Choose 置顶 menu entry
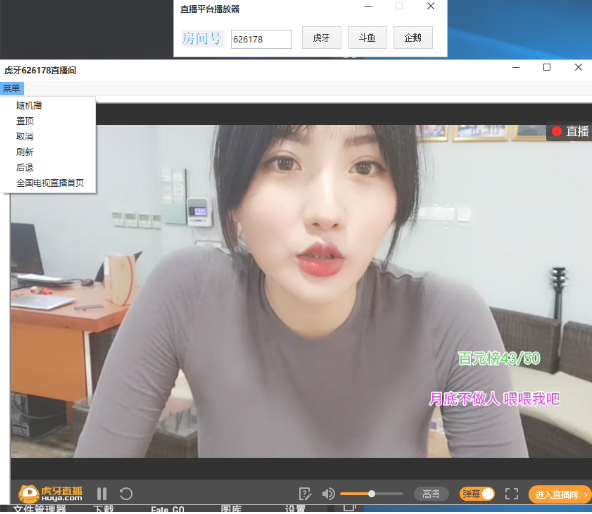 coord(25,121)
